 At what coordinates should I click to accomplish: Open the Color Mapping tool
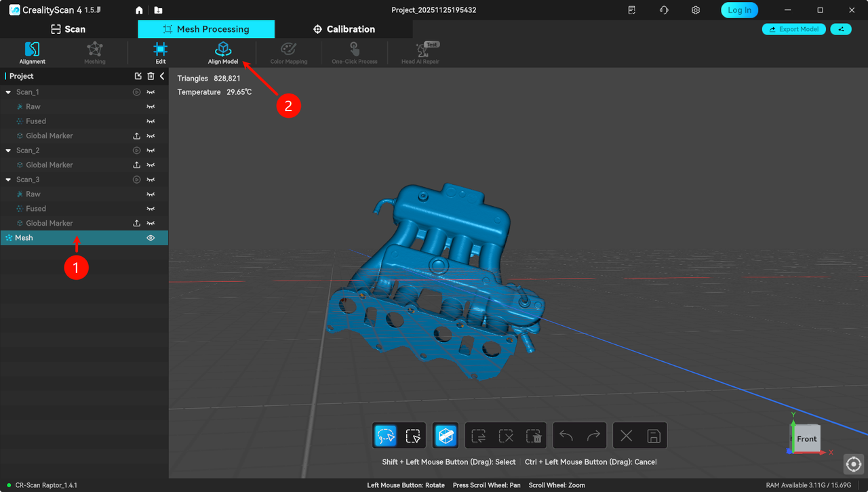click(x=288, y=52)
